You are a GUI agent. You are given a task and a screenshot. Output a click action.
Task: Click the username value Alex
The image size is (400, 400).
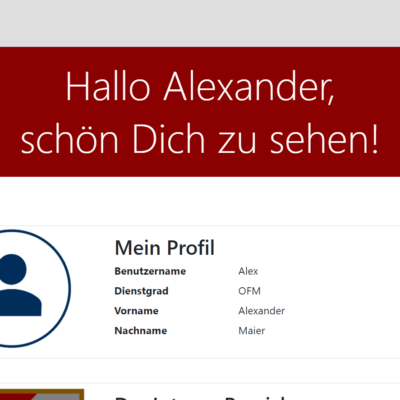click(248, 271)
